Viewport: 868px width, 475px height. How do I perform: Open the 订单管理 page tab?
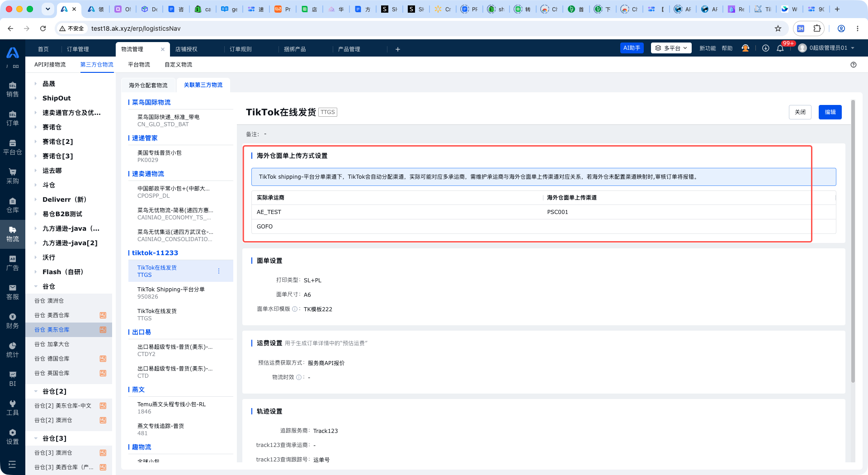point(78,49)
